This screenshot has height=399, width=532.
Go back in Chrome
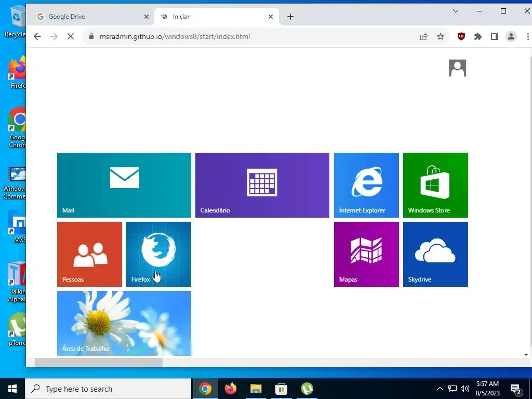coord(37,36)
